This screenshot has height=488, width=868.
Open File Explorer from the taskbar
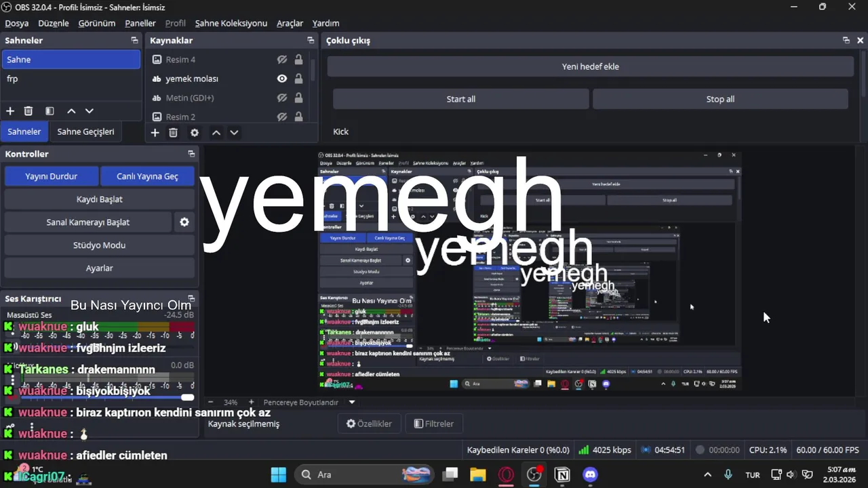(x=478, y=474)
